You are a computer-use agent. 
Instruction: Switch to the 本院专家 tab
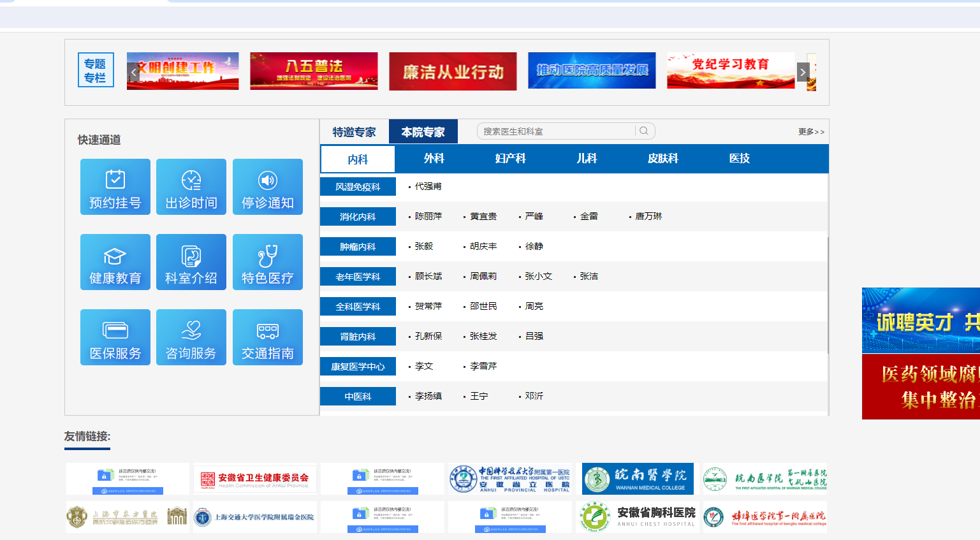point(423,132)
